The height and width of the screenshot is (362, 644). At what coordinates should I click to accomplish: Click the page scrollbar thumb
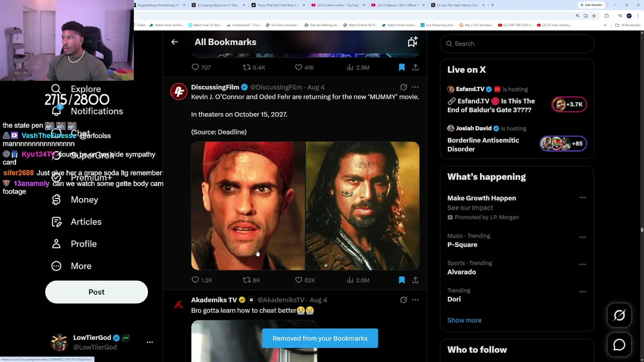[x=641, y=230]
